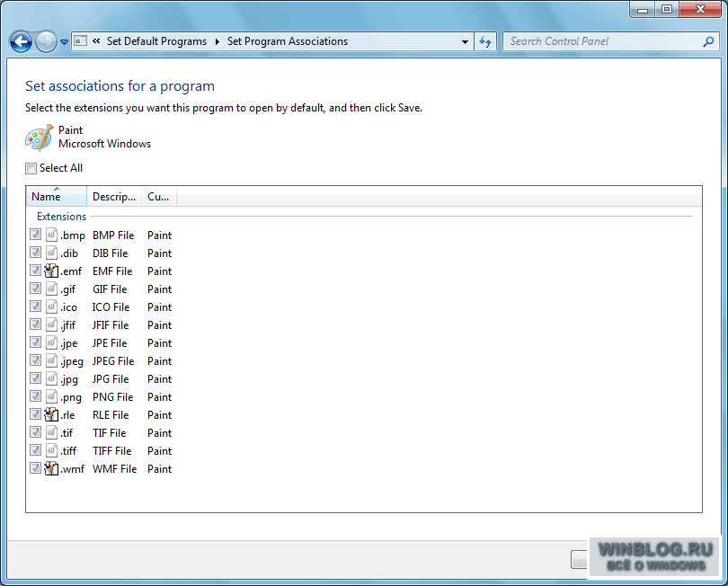Click the .gif file type icon

(51, 289)
